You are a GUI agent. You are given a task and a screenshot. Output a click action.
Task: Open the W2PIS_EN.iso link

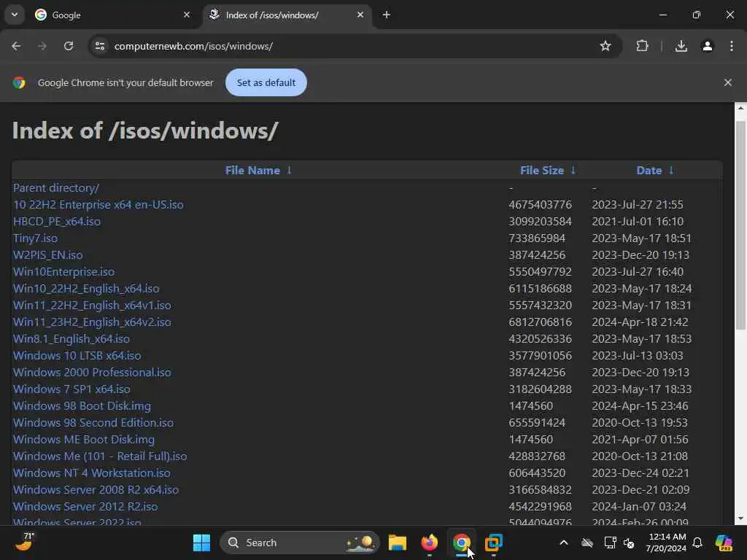(47, 254)
